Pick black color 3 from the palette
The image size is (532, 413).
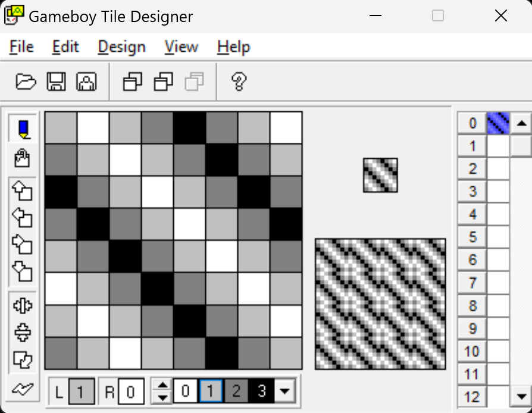[x=261, y=391]
